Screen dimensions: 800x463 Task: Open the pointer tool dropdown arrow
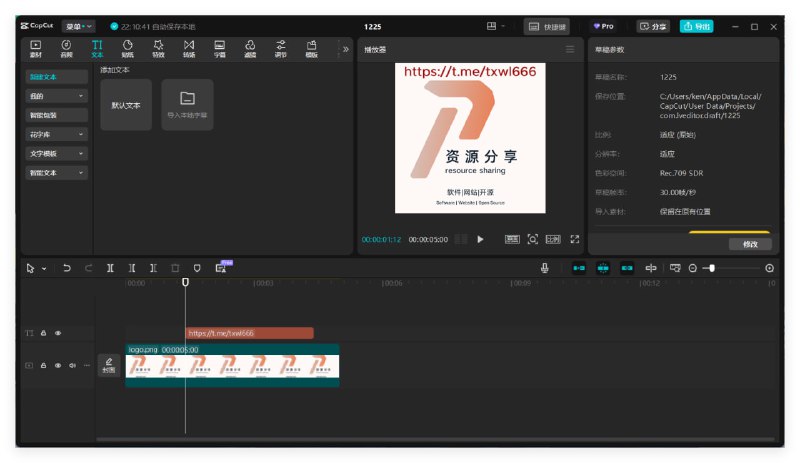point(44,269)
